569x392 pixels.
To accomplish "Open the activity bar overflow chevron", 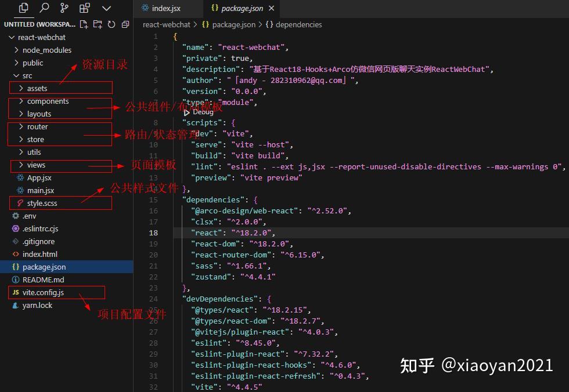I will coord(106,9).
